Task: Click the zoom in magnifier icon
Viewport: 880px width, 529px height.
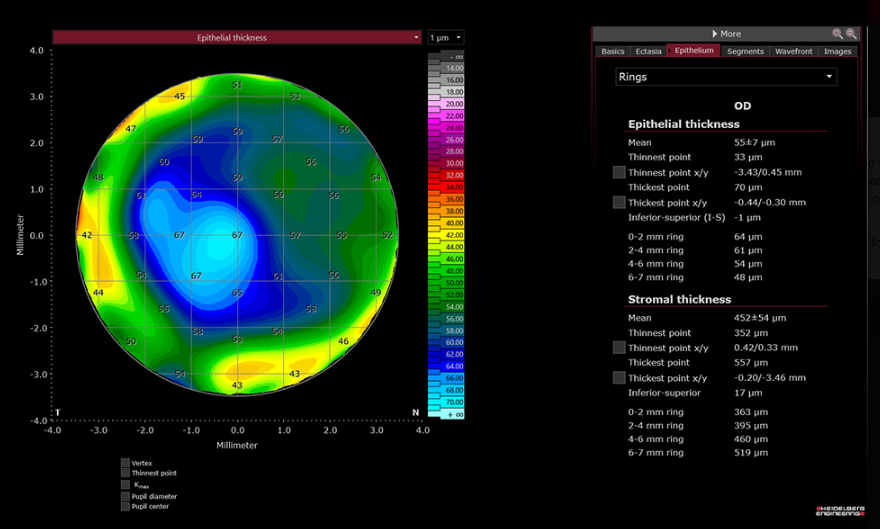Action: point(837,34)
